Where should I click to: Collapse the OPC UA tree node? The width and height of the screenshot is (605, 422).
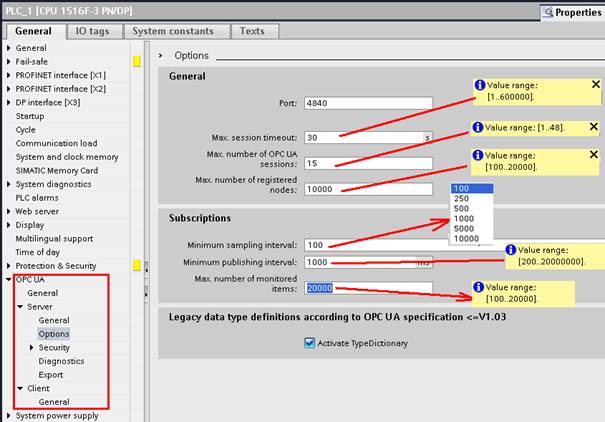pos(9,280)
